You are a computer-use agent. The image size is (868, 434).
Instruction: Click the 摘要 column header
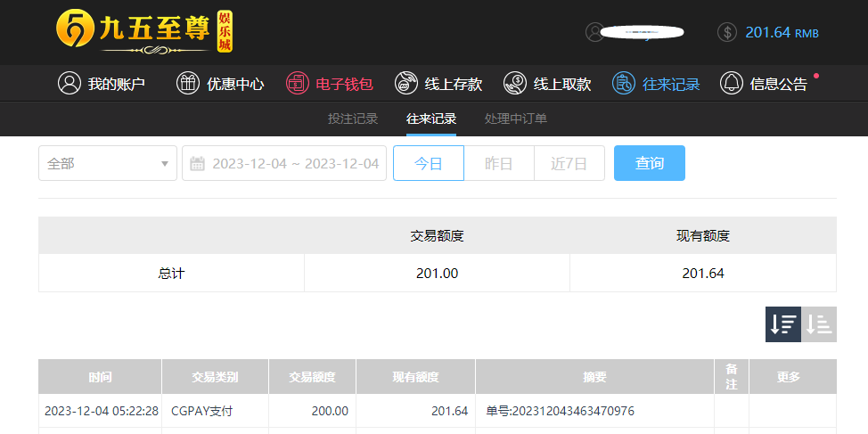point(595,377)
